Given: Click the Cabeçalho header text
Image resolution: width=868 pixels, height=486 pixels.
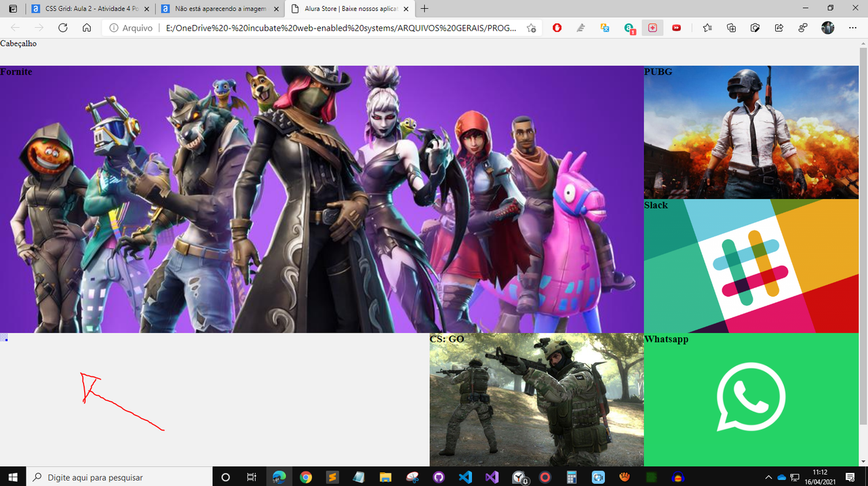Looking at the screenshot, I should click(18, 43).
